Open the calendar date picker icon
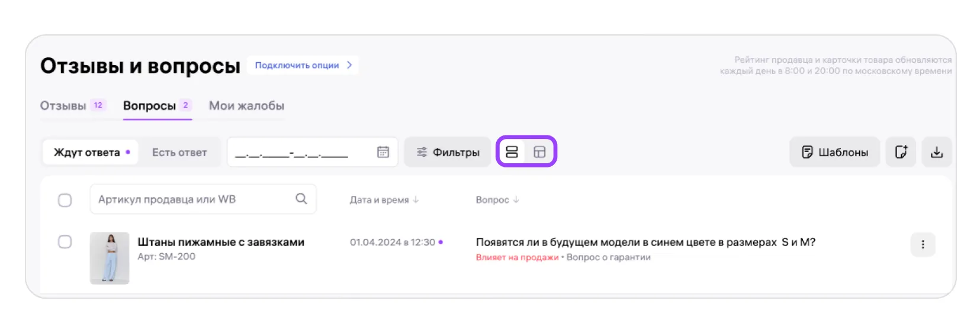 (x=383, y=152)
